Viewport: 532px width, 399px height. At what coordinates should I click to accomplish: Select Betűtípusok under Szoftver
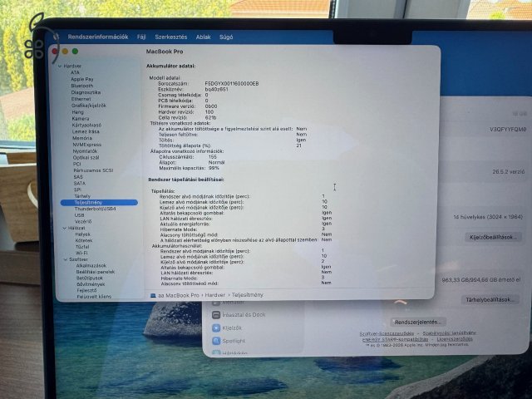point(90,278)
